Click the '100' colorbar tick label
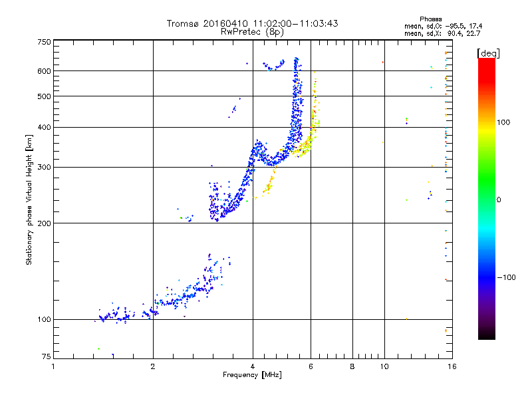The height and width of the screenshot is (399, 532). click(x=503, y=122)
